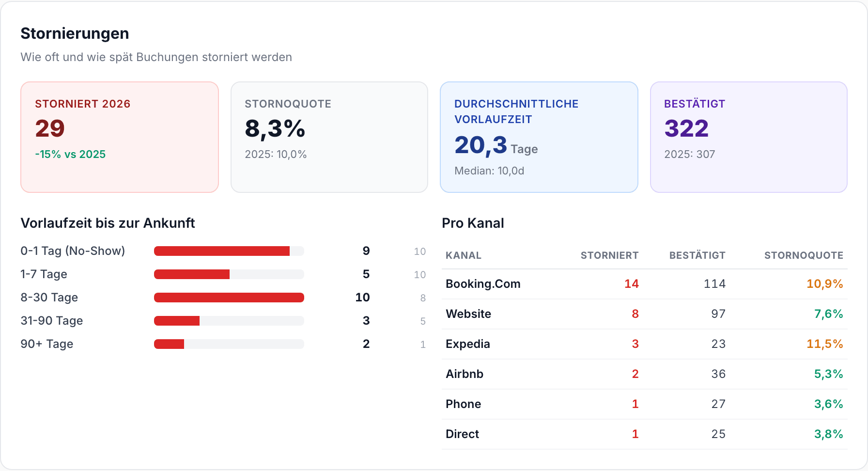
Task: Select the Bestätigt 322 card
Action: [x=749, y=137]
